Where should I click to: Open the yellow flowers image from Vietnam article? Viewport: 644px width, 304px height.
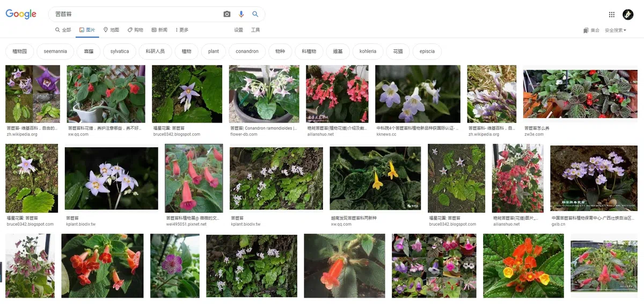pos(375,178)
